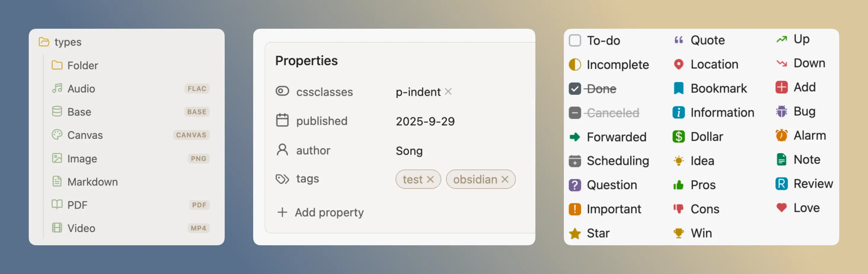This screenshot has height=274, width=868.
Task: Check the empty To-do checkbox
Action: point(575,40)
